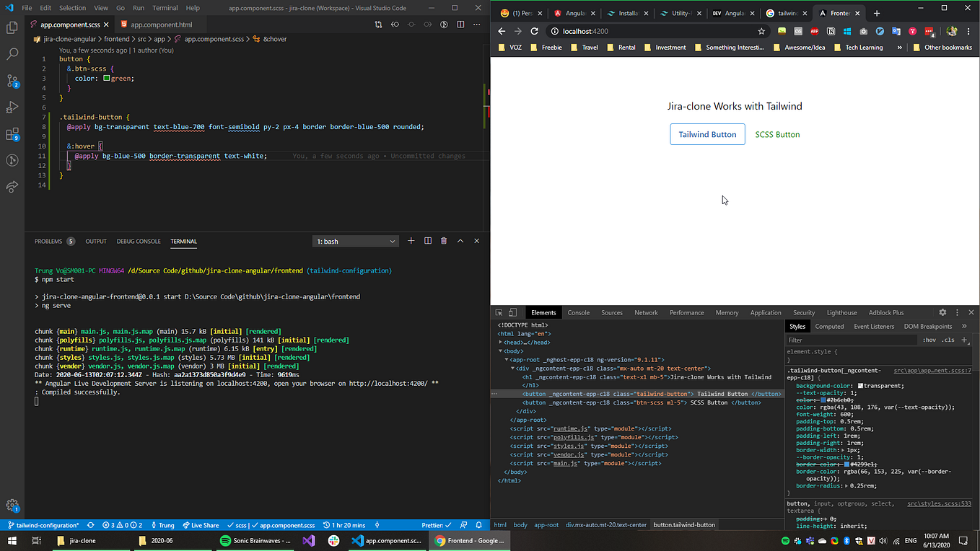
Task: Click the Tailwind Button on the page
Action: tap(707, 134)
